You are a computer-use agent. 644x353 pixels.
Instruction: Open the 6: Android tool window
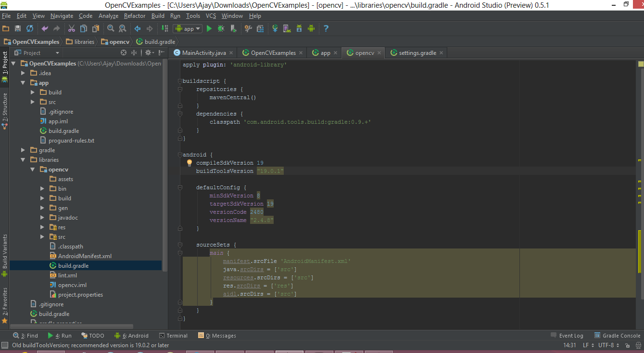point(132,336)
